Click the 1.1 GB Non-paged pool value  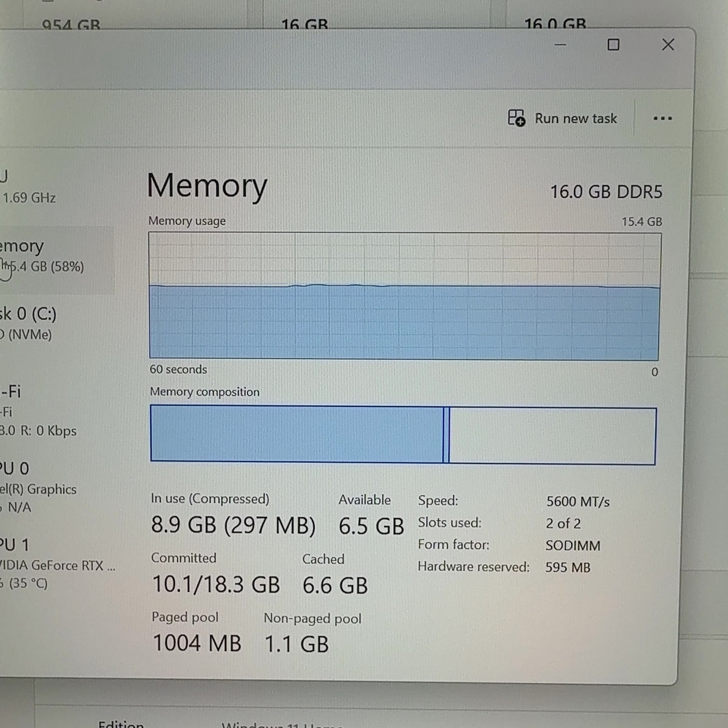(297, 644)
